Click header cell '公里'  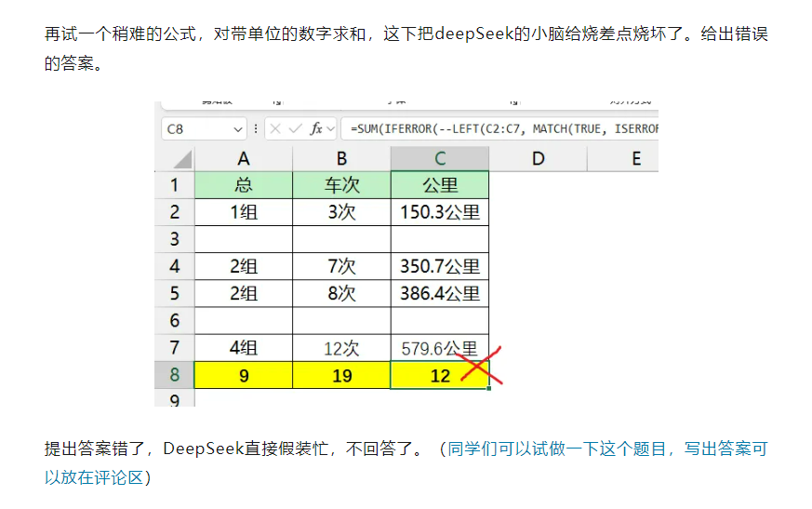(440, 185)
